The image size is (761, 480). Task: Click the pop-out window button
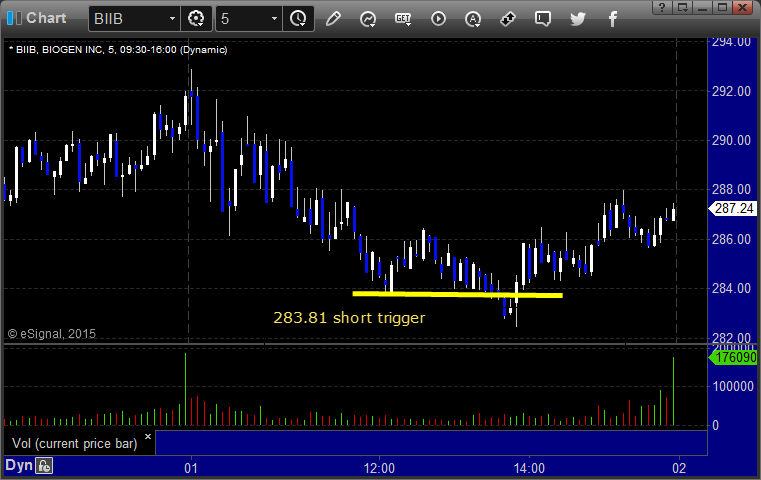682,7
